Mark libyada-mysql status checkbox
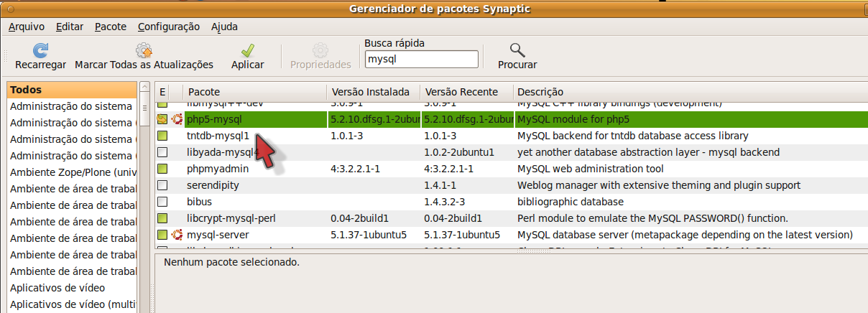The height and width of the screenshot is (313, 868). [x=162, y=152]
